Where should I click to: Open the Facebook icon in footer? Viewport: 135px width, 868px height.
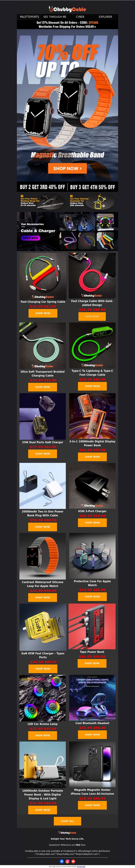pos(62,861)
